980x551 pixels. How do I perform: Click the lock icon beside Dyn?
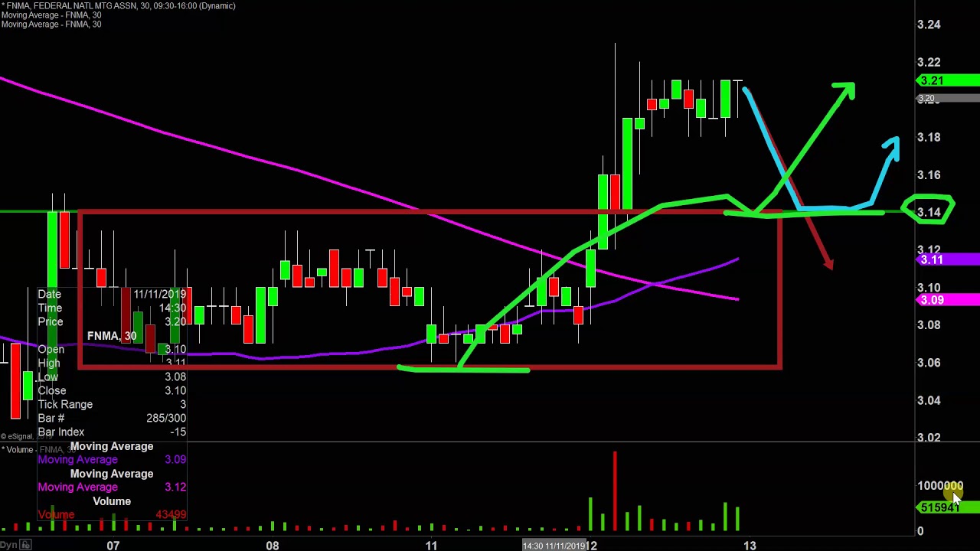click(25, 545)
